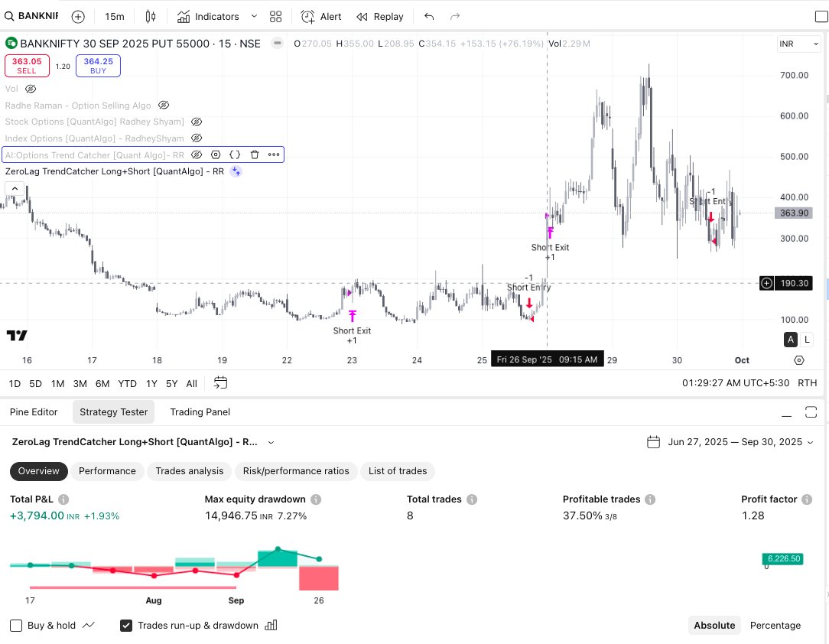Select the 5D date range

(35, 384)
